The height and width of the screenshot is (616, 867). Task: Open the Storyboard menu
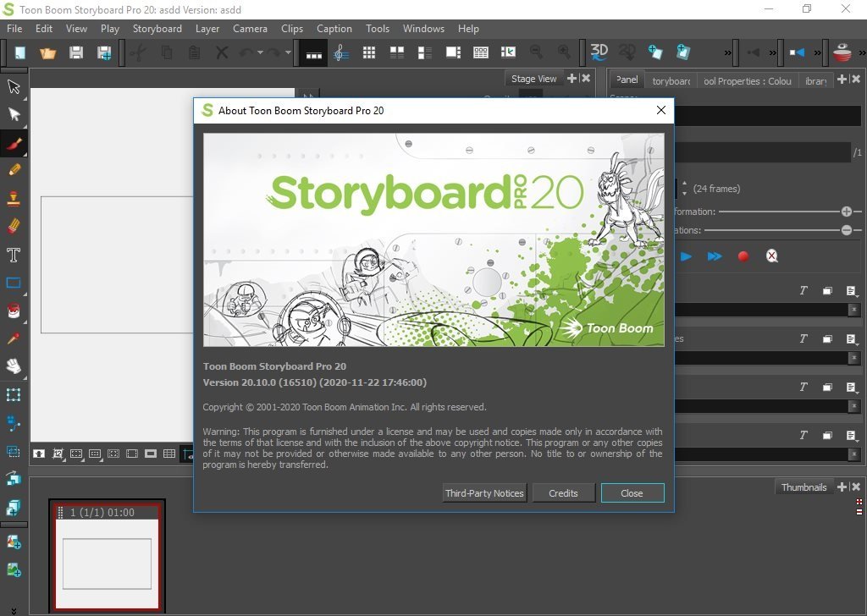coord(157,29)
